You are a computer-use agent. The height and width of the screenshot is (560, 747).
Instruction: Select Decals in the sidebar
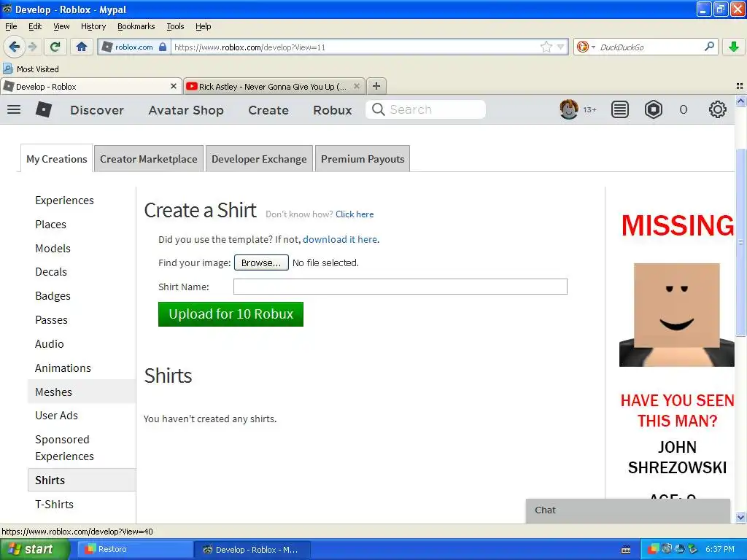51,272
